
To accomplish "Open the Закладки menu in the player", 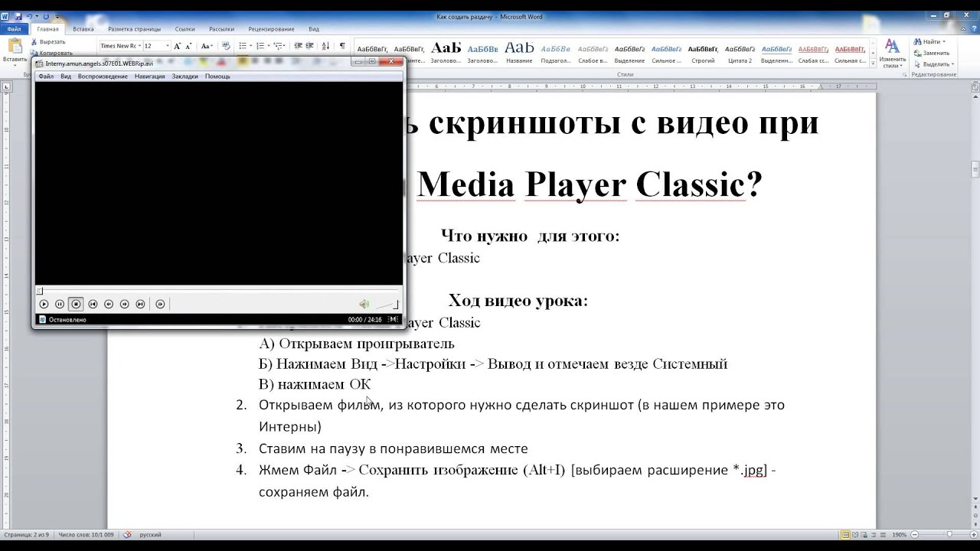I will click(x=185, y=77).
